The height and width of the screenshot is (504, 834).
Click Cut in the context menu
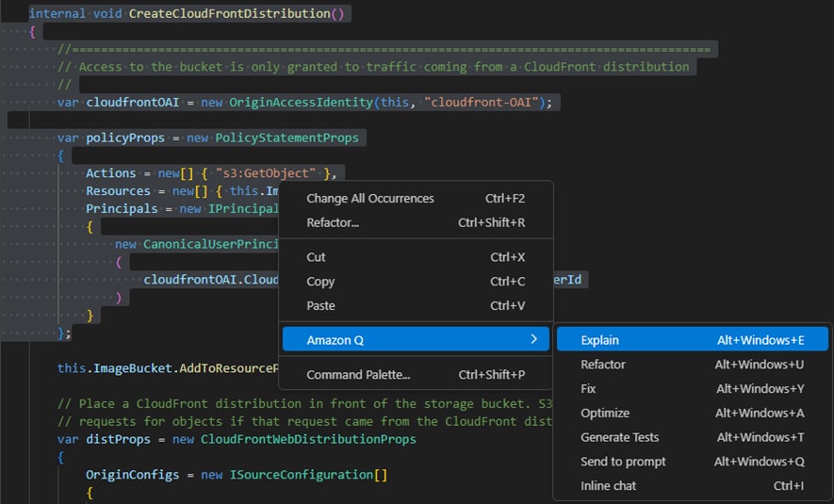pyautogui.click(x=316, y=257)
